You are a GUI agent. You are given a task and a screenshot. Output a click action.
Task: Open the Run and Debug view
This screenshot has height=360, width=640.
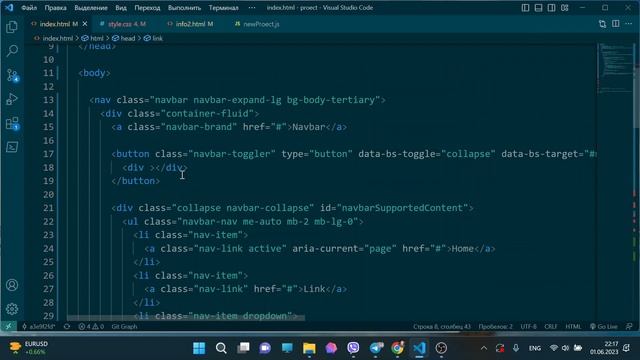[12, 99]
